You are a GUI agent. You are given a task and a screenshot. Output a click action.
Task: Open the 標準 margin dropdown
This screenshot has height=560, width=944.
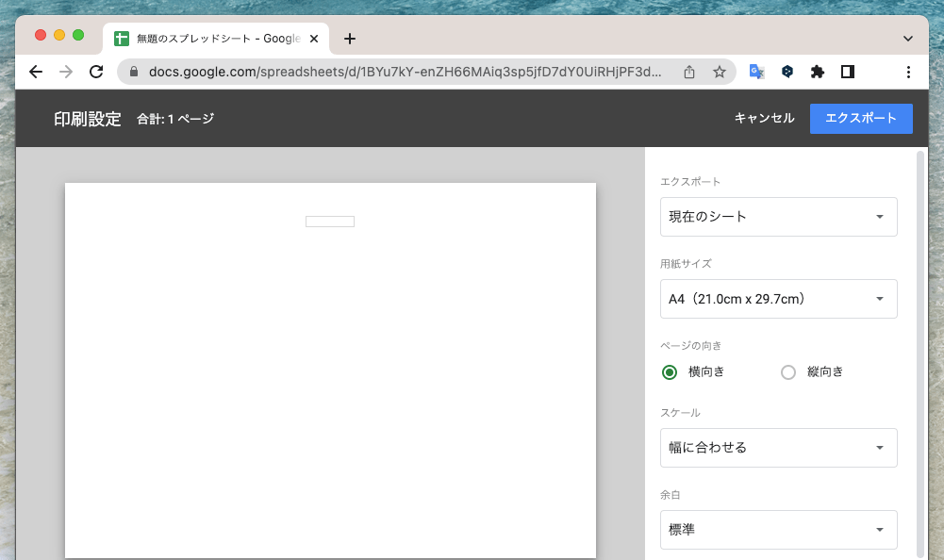(778, 529)
